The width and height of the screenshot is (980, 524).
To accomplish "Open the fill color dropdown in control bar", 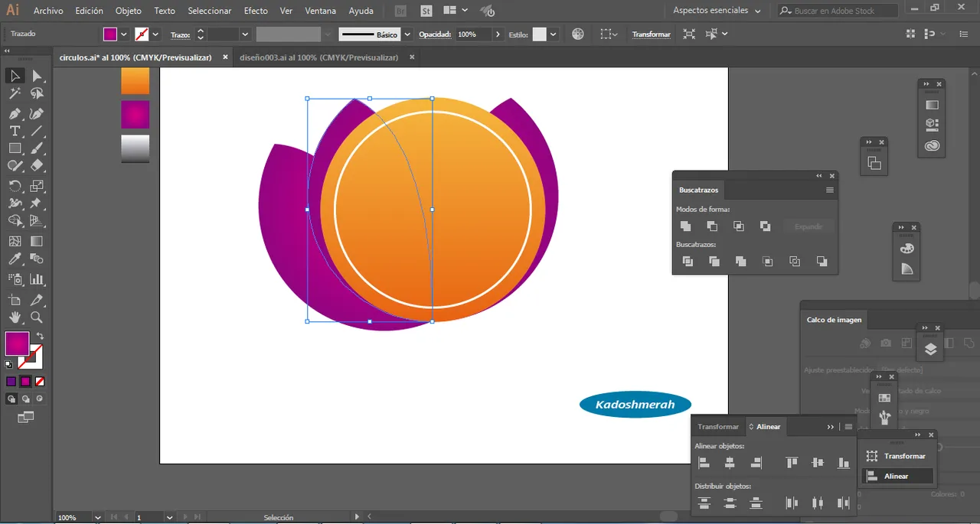I will (124, 34).
